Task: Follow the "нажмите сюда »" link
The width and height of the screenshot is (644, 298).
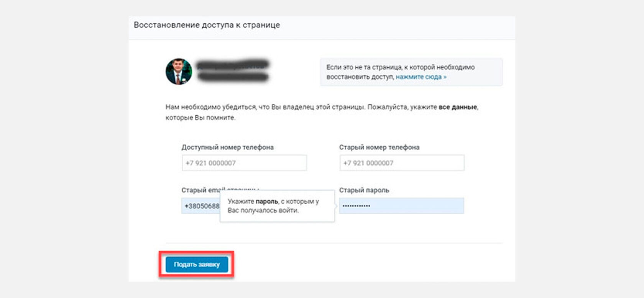Action: [x=421, y=77]
